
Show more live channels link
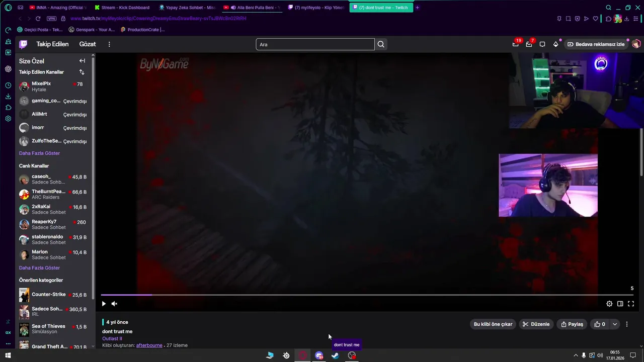coord(39,267)
